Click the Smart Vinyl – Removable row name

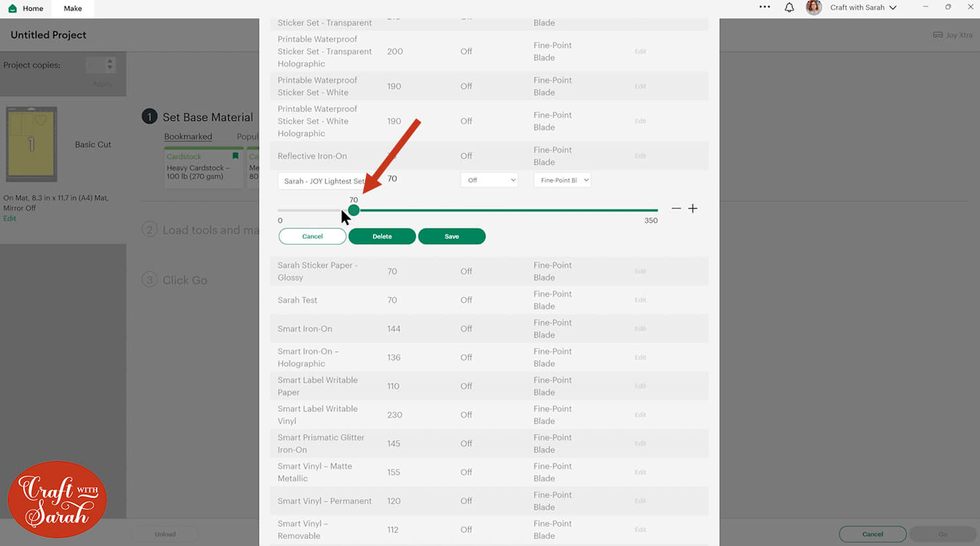tap(302, 530)
